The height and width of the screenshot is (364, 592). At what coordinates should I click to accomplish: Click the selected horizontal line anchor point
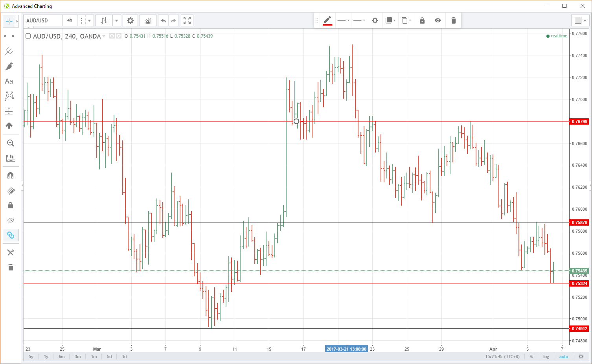pyautogui.click(x=296, y=121)
